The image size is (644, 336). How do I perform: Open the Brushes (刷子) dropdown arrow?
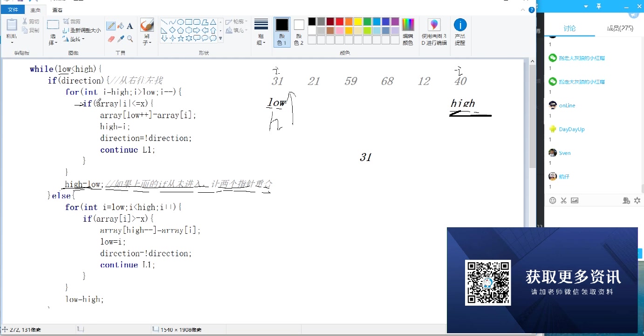click(x=151, y=43)
